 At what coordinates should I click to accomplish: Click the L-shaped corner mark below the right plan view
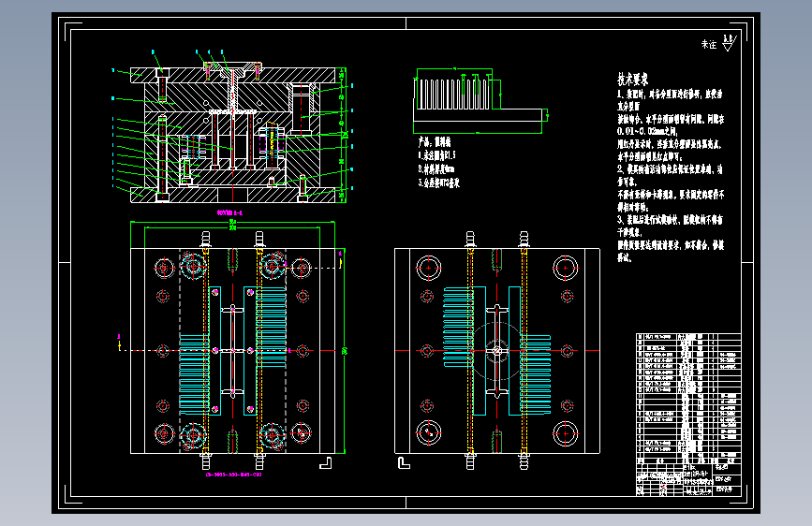[404, 463]
